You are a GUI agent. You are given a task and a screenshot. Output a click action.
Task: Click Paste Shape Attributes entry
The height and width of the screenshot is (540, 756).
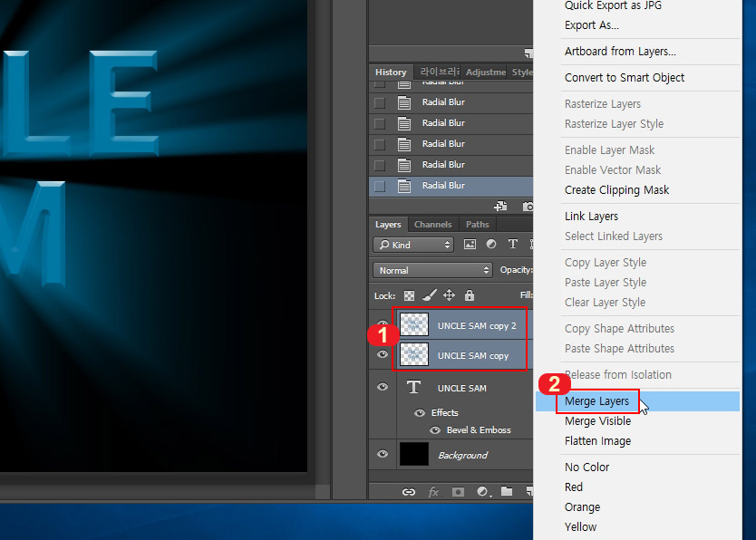pos(637,348)
